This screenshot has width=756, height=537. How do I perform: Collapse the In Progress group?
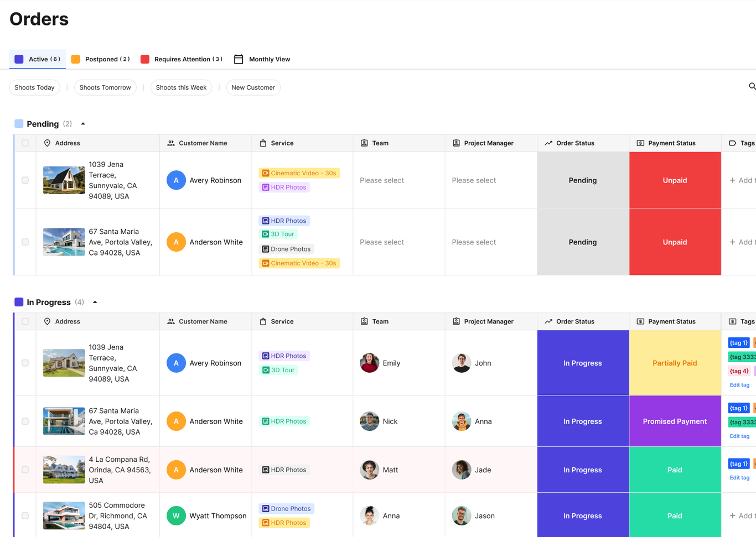pos(95,302)
